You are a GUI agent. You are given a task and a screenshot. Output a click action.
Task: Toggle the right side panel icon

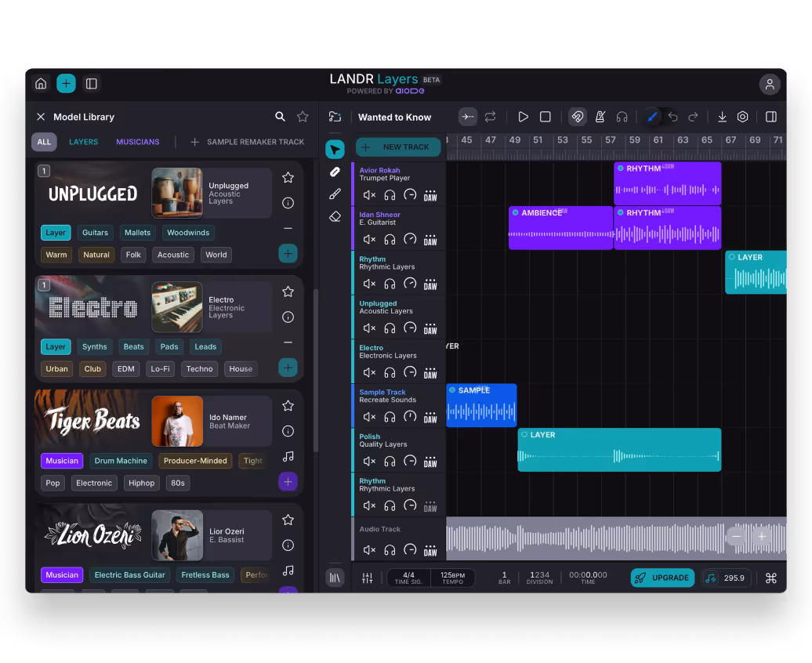(x=771, y=117)
